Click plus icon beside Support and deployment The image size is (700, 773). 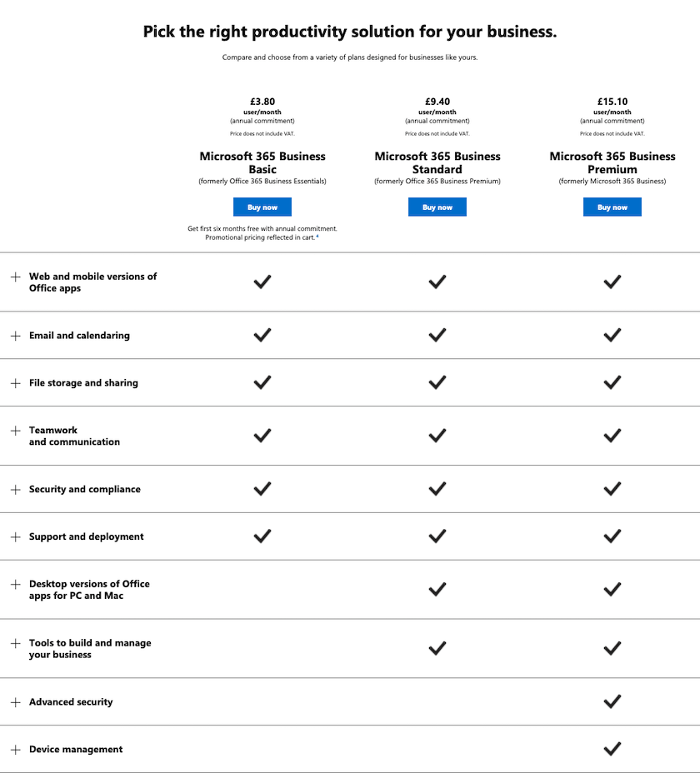pos(15,537)
